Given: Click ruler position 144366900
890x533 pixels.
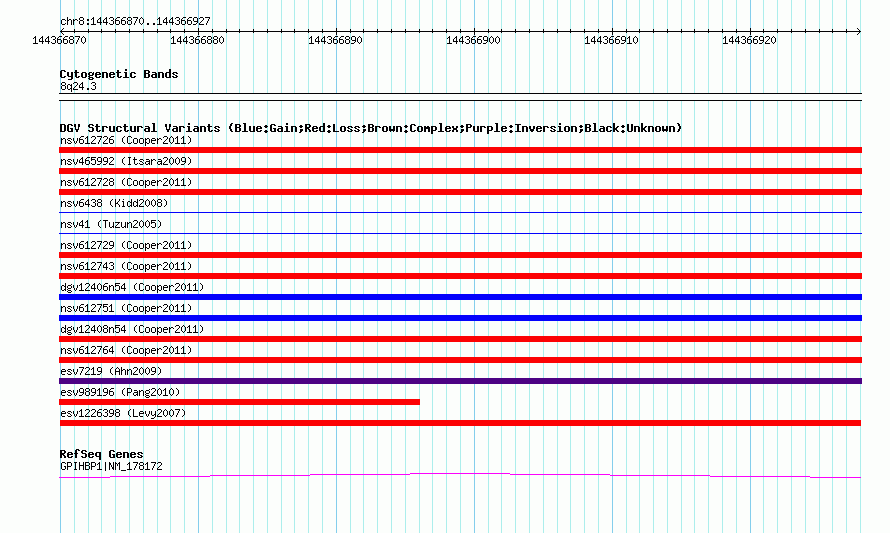Looking at the screenshot, I should click(x=473, y=40).
